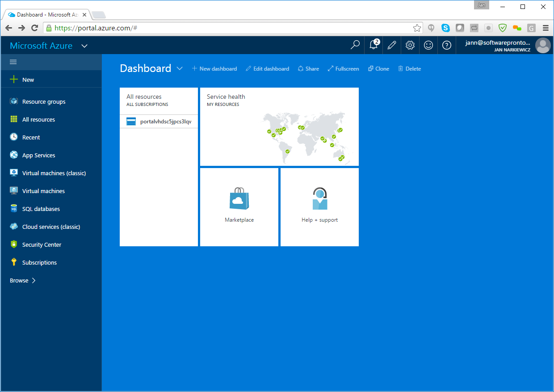Expand the Browse chevron in sidebar
Image resolution: width=554 pixels, height=392 pixels.
pyautogui.click(x=34, y=281)
